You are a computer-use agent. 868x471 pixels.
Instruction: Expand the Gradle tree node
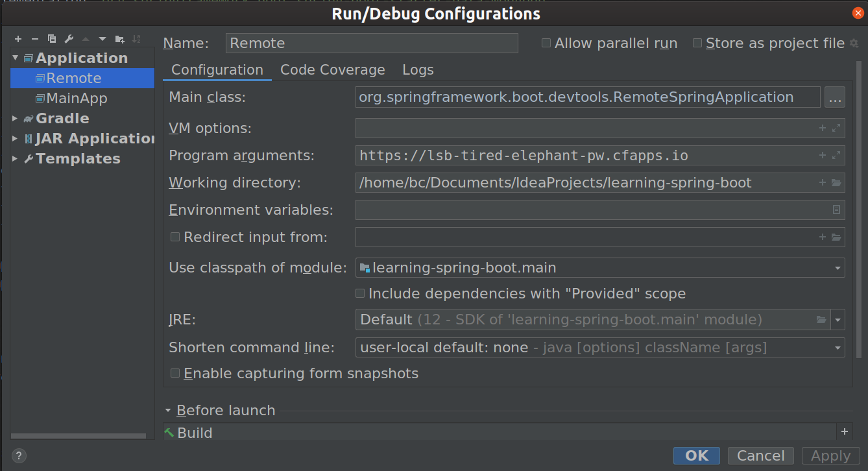point(15,119)
